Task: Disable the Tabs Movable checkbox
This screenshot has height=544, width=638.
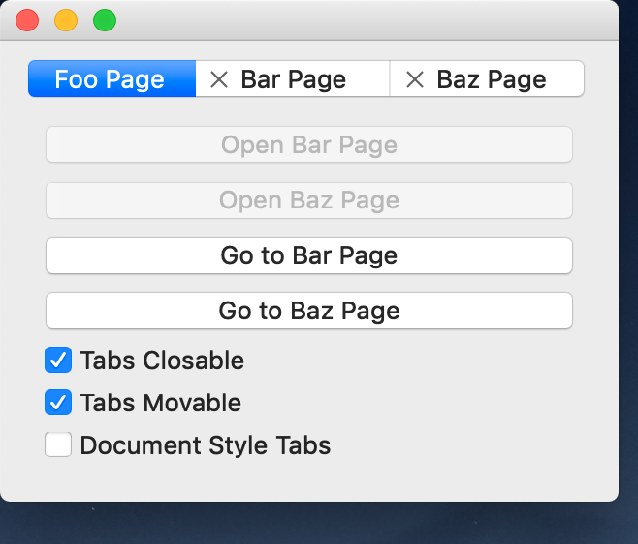Action: tap(59, 403)
